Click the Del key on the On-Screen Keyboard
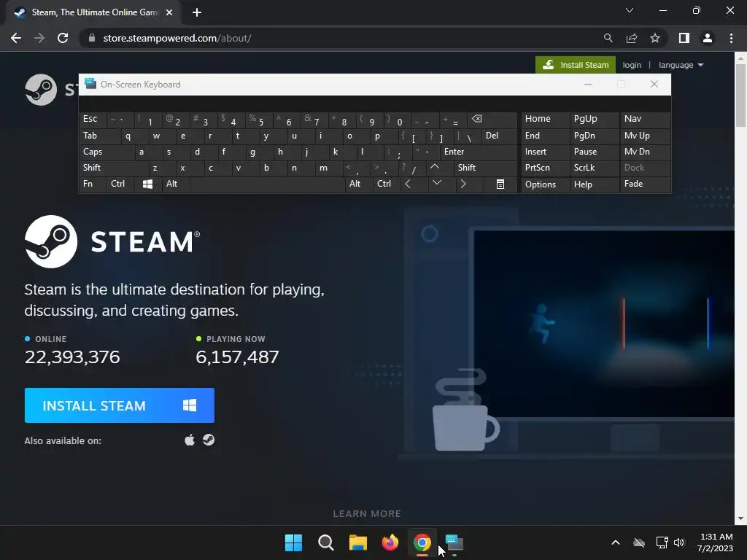The image size is (747, 560). pyautogui.click(x=499, y=136)
